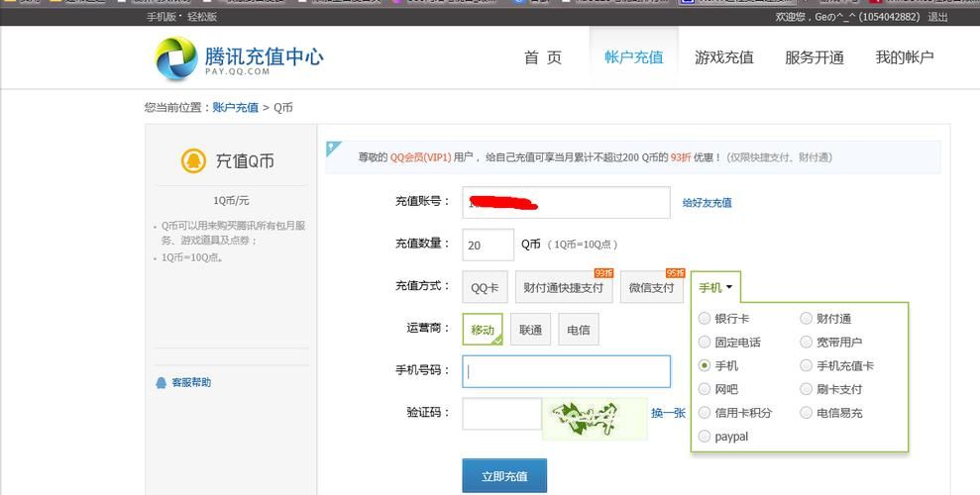Focus the 验证码 input field
This screenshot has width=980, height=495.
(x=501, y=413)
